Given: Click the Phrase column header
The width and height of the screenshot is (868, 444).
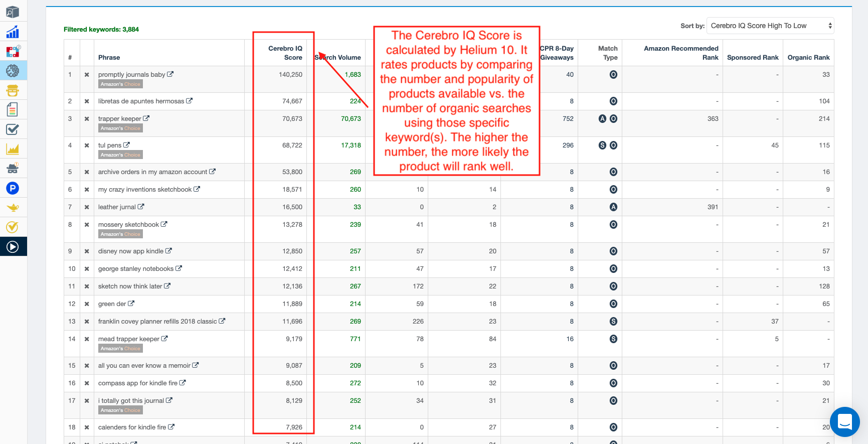Looking at the screenshot, I should point(109,58).
